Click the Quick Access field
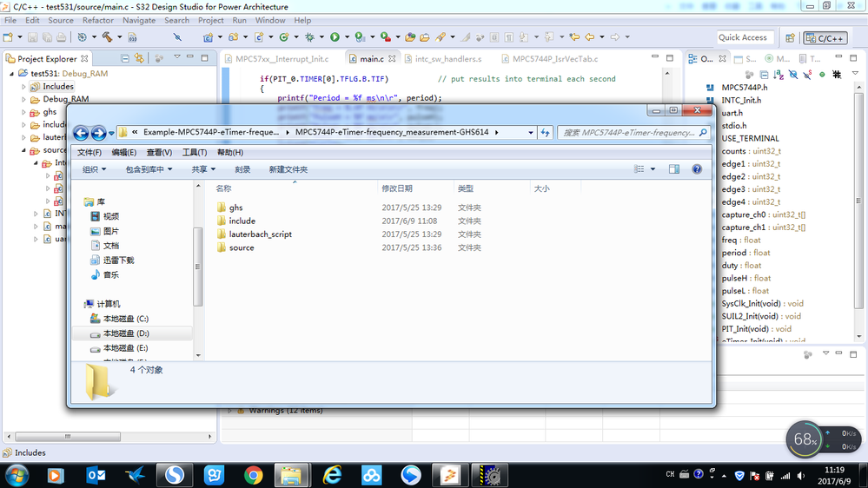Screen dimensions: 868x488 click(745, 37)
